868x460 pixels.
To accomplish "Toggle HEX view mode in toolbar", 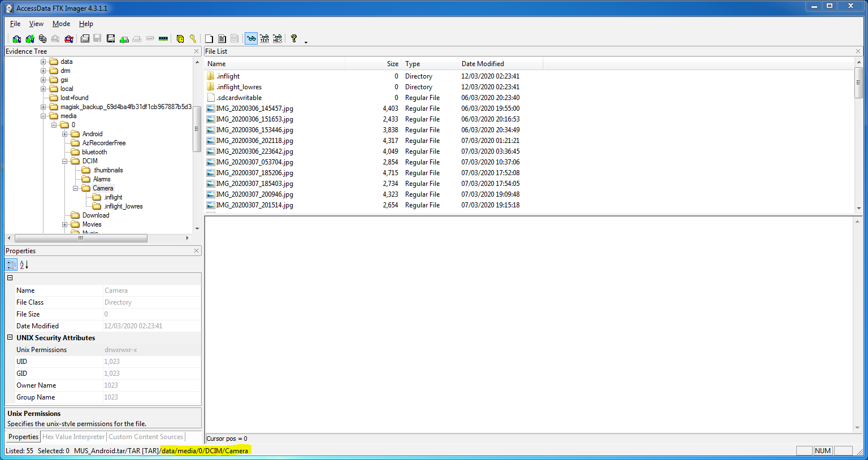I will pyautogui.click(x=277, y=39).
